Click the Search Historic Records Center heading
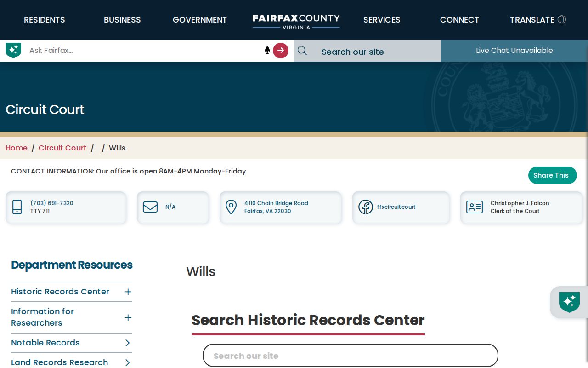Screen dimensions: 588x368 click(308, 320)
